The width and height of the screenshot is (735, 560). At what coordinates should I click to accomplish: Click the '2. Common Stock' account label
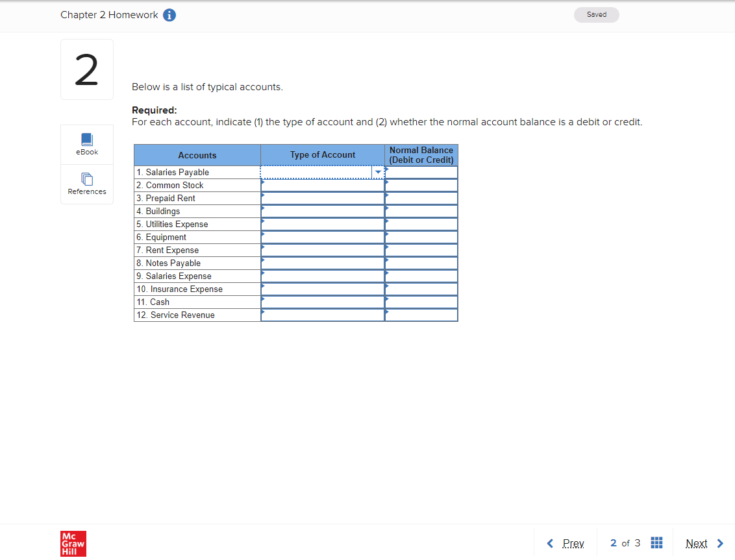click(169, 185)
